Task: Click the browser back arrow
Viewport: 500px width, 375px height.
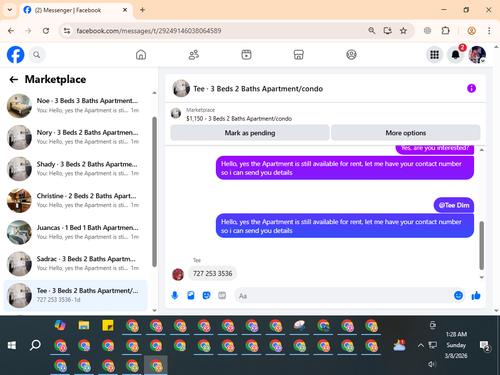Action: [x=11, y=31]
